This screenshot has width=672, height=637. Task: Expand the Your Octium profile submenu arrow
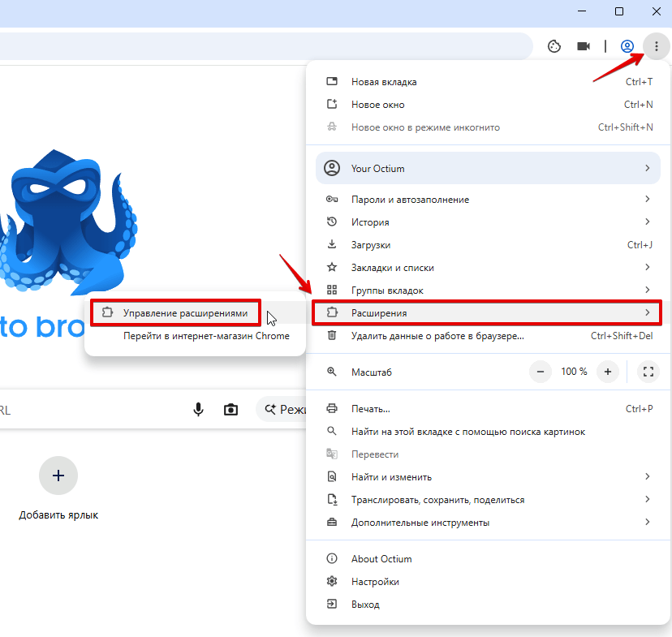[x=647, y=168]
